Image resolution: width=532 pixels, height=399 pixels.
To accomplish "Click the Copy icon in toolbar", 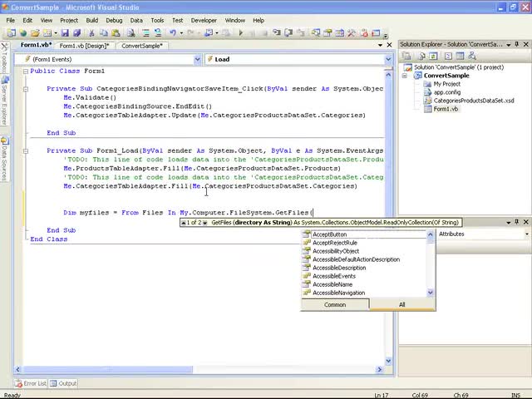I will 104,33.
